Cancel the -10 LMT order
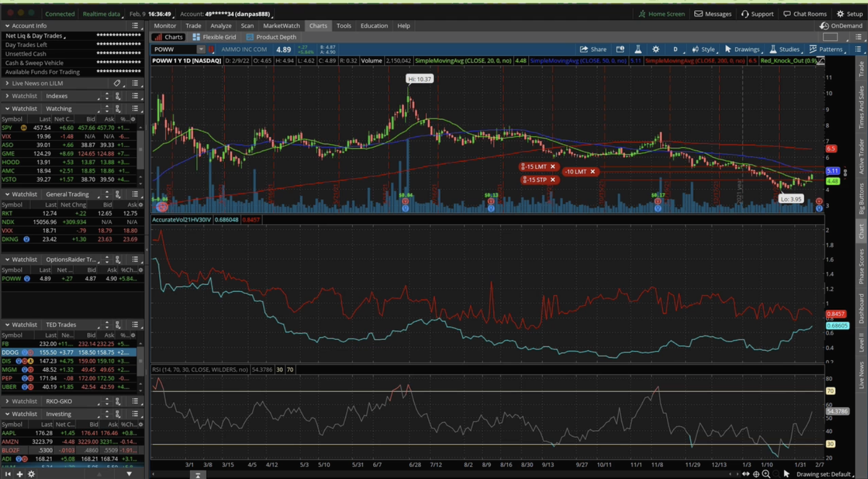This screenshot has width=868, height=479. point(592,171)
